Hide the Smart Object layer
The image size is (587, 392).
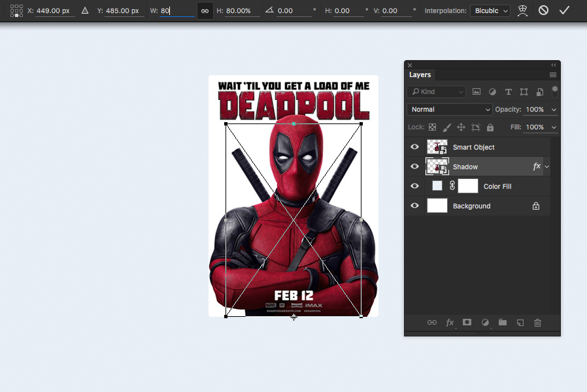click(x=414, y=146)
